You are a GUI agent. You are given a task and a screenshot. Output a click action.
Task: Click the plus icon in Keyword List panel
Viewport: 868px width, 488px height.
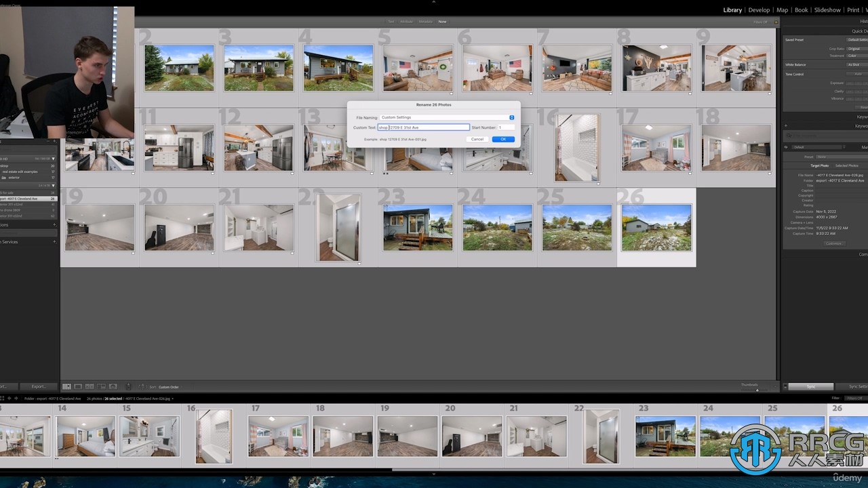(785, 125)
